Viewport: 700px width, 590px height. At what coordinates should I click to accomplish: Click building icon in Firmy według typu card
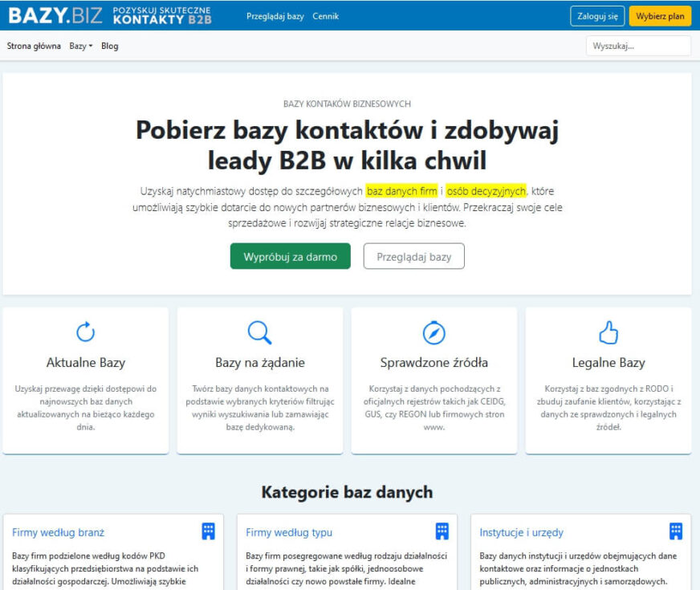pyautogui.click(x=442, y=531)
